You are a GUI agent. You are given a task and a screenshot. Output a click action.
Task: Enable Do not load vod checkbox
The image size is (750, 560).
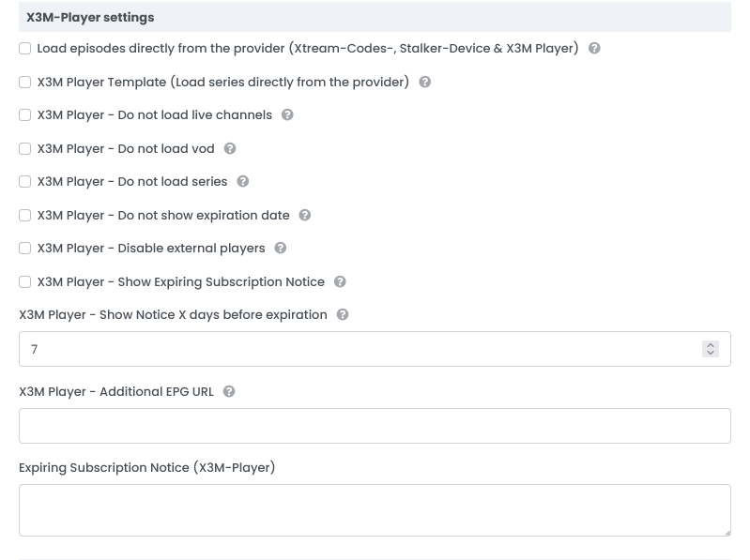click(25, 149)
